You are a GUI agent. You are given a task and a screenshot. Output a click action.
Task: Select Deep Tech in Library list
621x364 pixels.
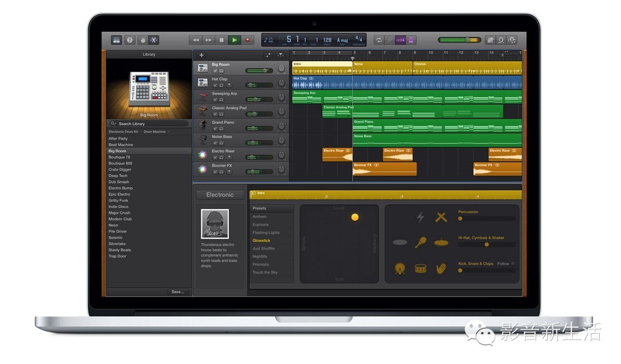[118, 176]
